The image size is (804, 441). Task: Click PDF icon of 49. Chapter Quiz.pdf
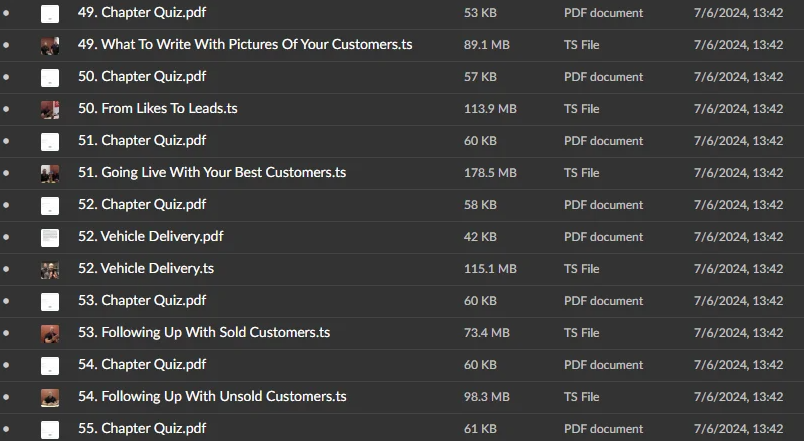(50, 13)
